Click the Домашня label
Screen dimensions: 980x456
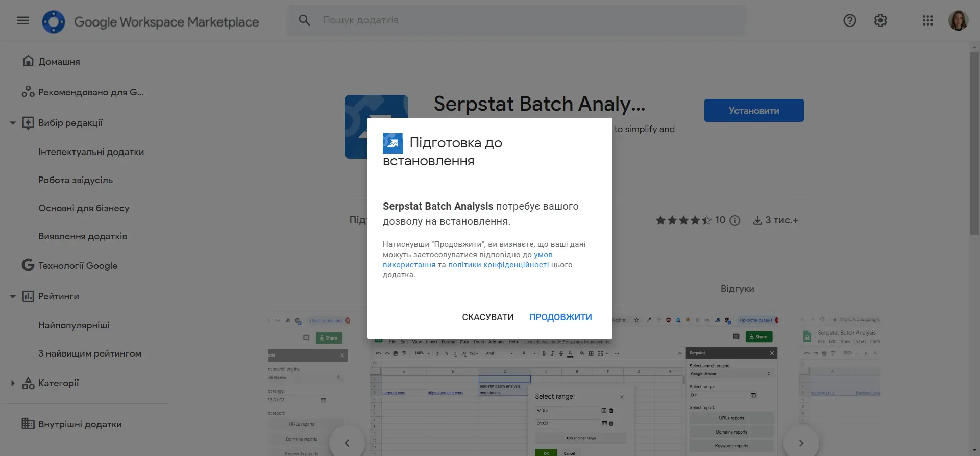(59, 62)
